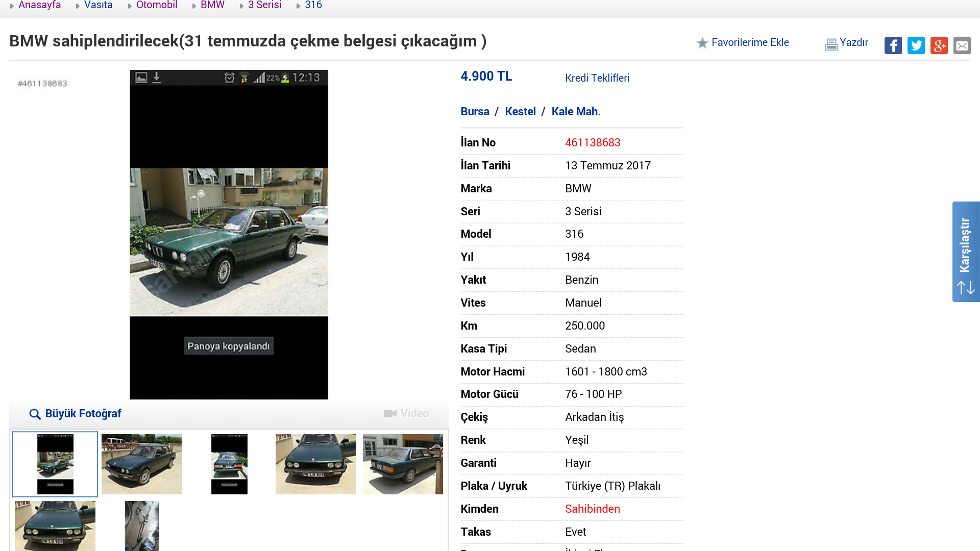Click the Arkadan İtiş value
980x551 pixels.
[x=595, y=417]
